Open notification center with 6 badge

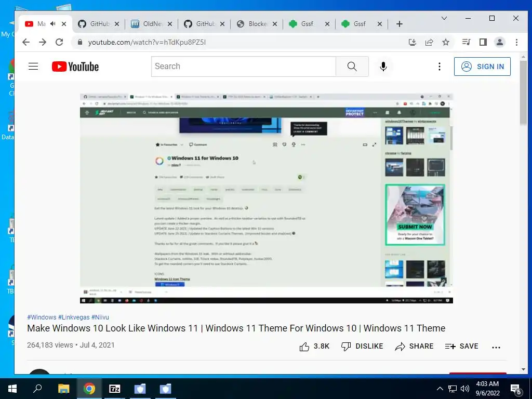pyautogui.click(x=516, y=390)
